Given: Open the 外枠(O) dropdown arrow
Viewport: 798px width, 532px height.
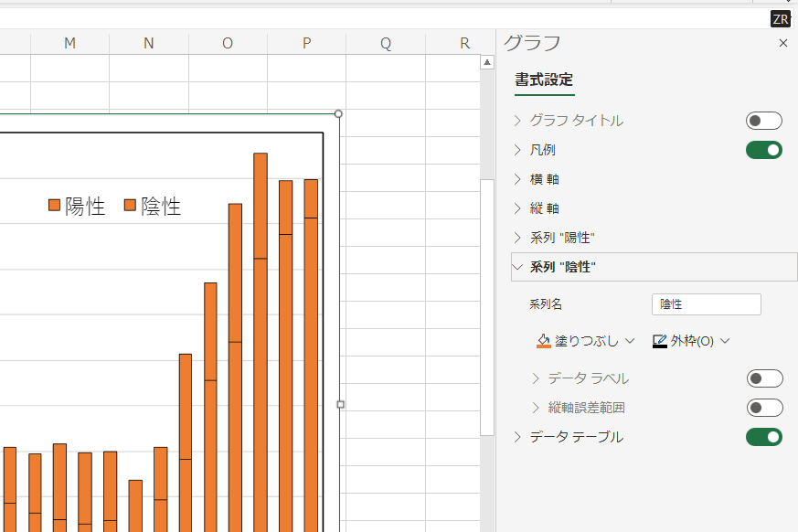Looking at the screenshot, I should 725,341.
